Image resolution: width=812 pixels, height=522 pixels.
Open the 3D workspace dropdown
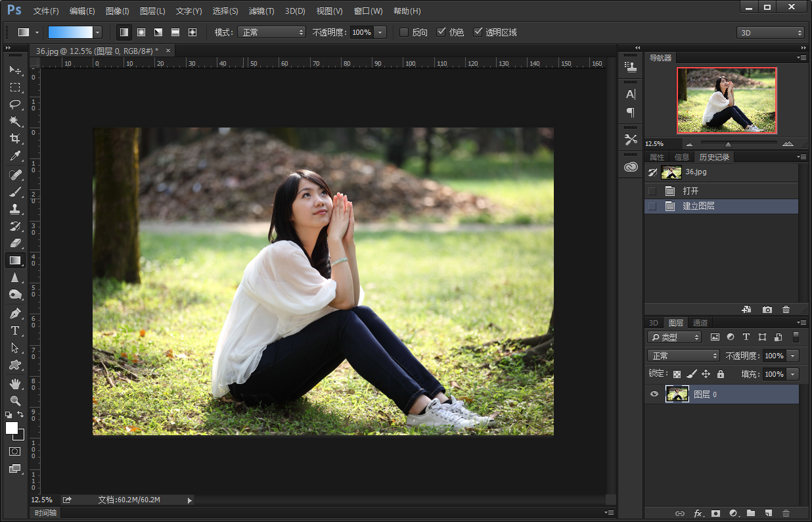pyautogui.click(x=770, y=32)
